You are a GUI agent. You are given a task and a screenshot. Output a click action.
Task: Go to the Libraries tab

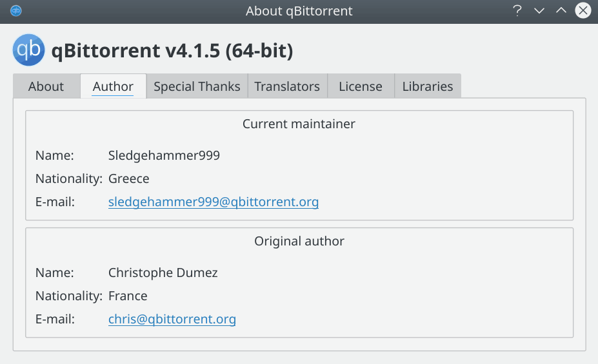point(428,86)
